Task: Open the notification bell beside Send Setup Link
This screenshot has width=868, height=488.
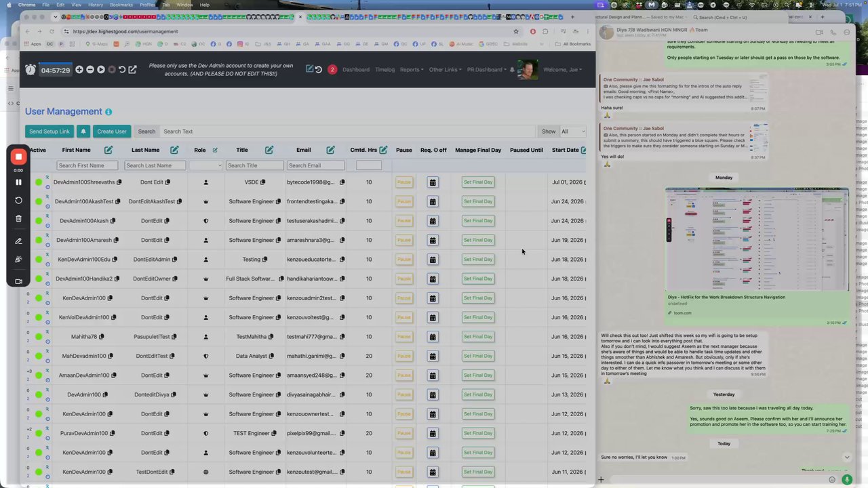Action: tap(83, 131)
